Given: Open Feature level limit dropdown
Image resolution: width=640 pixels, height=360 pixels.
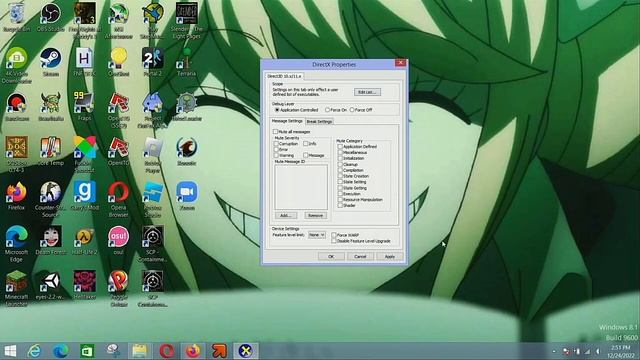Looking at the screenshot, I should pos(317,235).
